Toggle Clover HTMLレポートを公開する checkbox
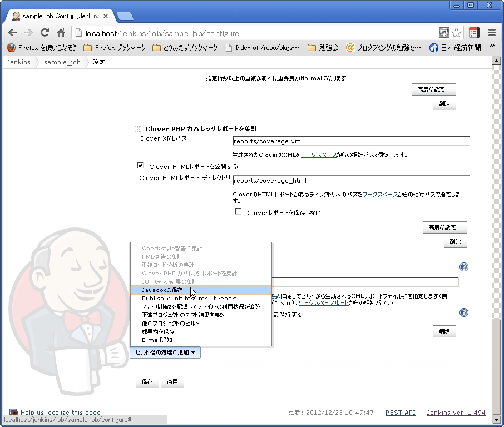 (140, 166)
